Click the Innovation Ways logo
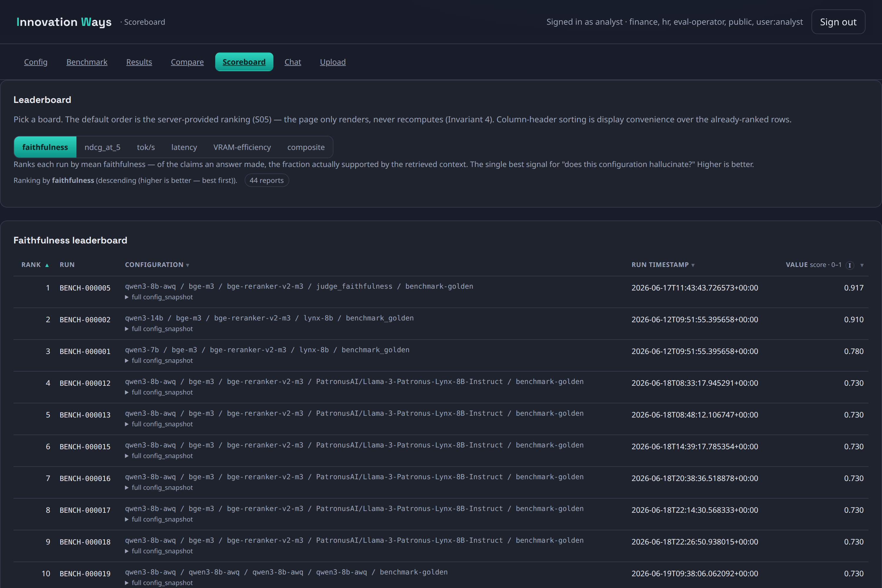The width and height of the screenshot is (882, 588). 64,22
